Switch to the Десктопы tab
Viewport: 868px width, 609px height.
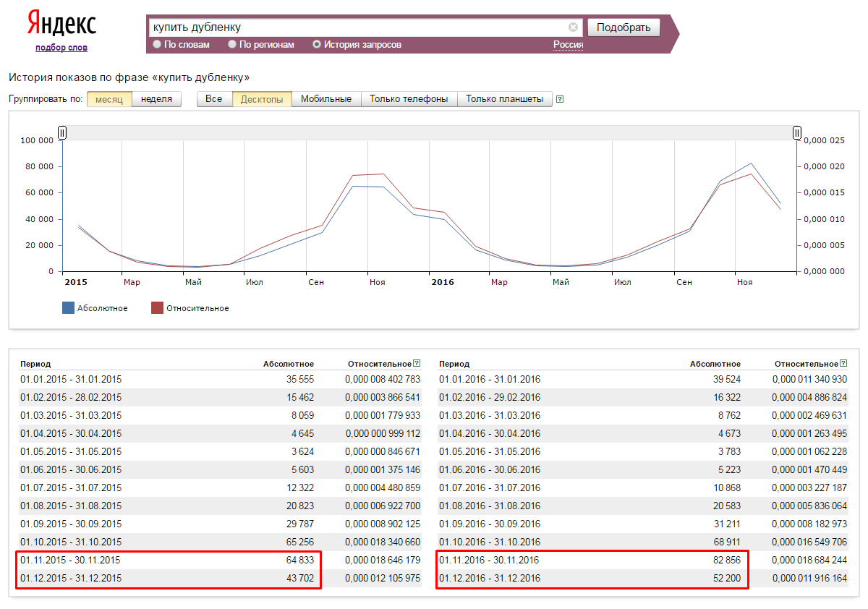(262, 99)
